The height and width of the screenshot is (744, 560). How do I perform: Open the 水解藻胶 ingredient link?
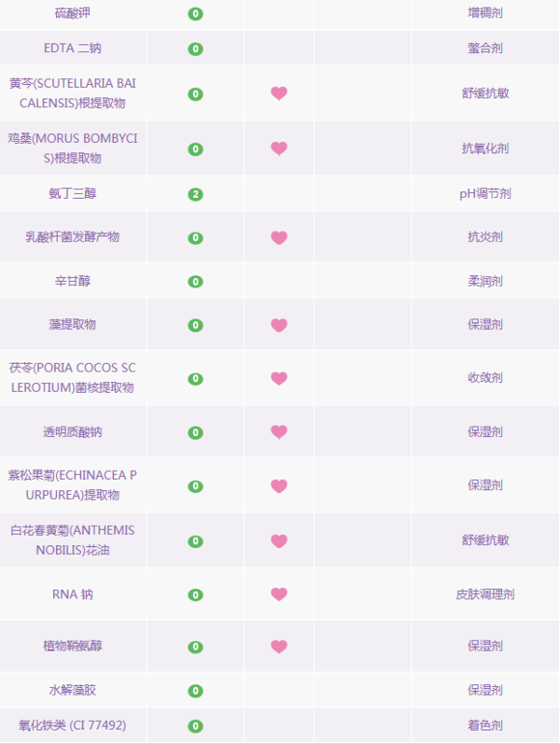coord(73,690)
